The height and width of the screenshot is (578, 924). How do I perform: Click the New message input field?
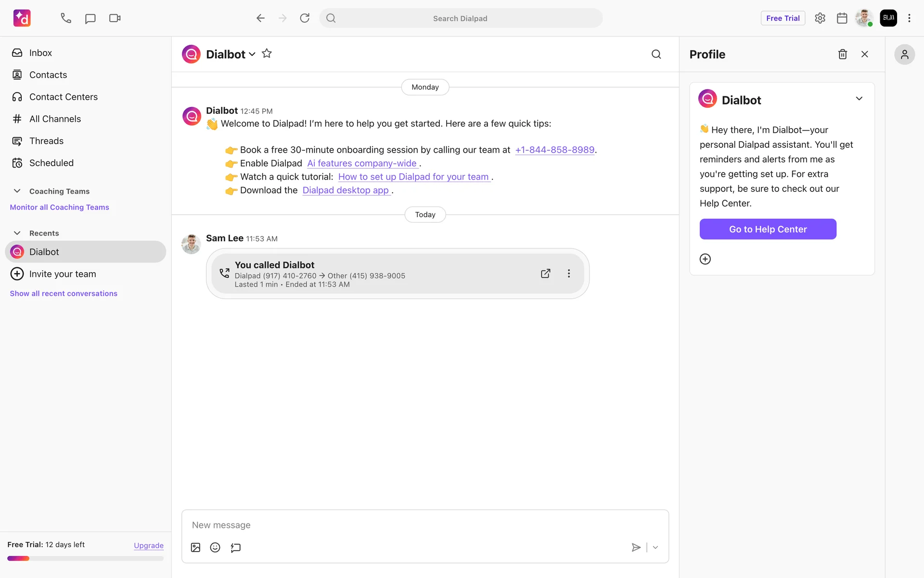(x=424, y=525)
